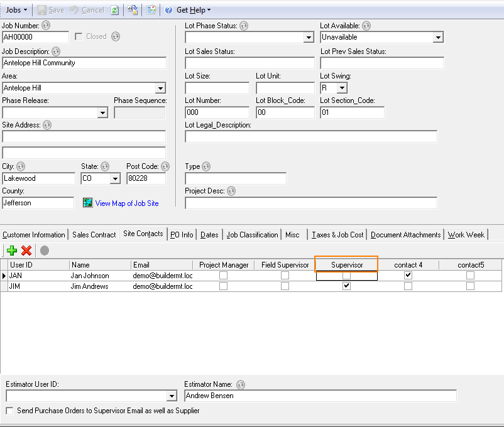
Task: Open the Jobs menu button
Action: pyautogui.click(x=16, y=10)
